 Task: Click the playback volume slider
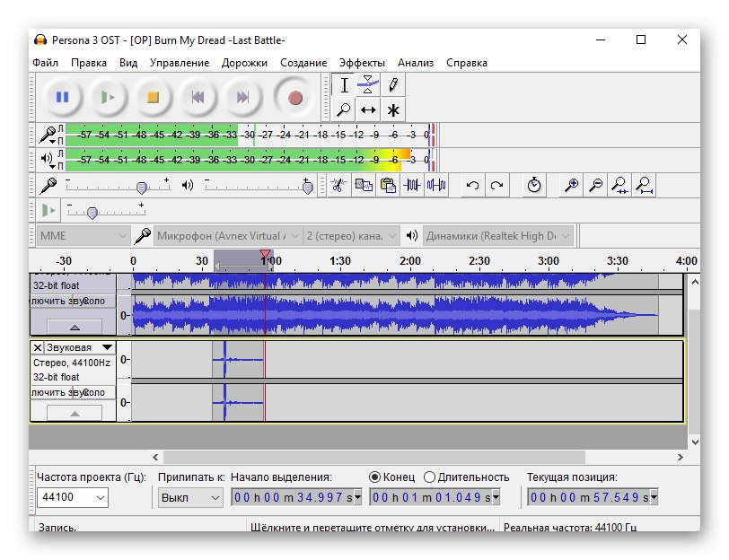pyautogui.click(x=307, y=187)
